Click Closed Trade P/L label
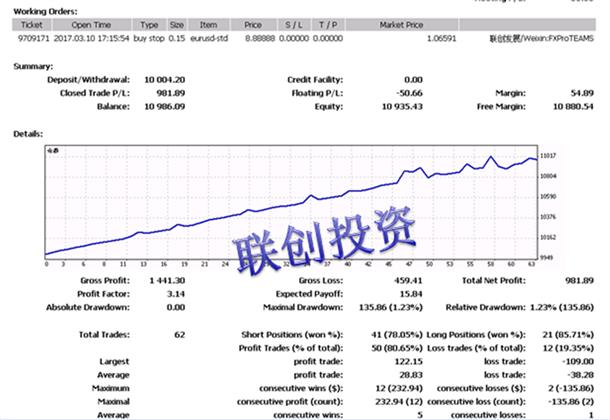The image size is (610, 420). point(95,93)
